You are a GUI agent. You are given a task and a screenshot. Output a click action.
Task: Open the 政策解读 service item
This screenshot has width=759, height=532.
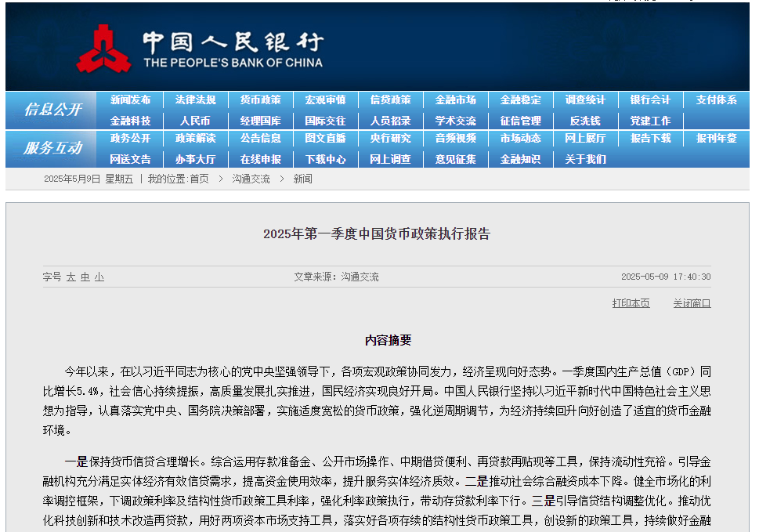click(195, 139)
